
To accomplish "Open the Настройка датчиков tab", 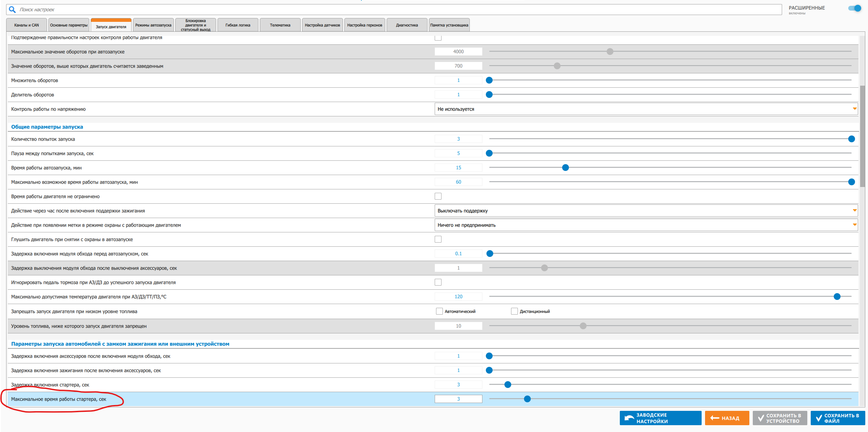I will point(323,25).
